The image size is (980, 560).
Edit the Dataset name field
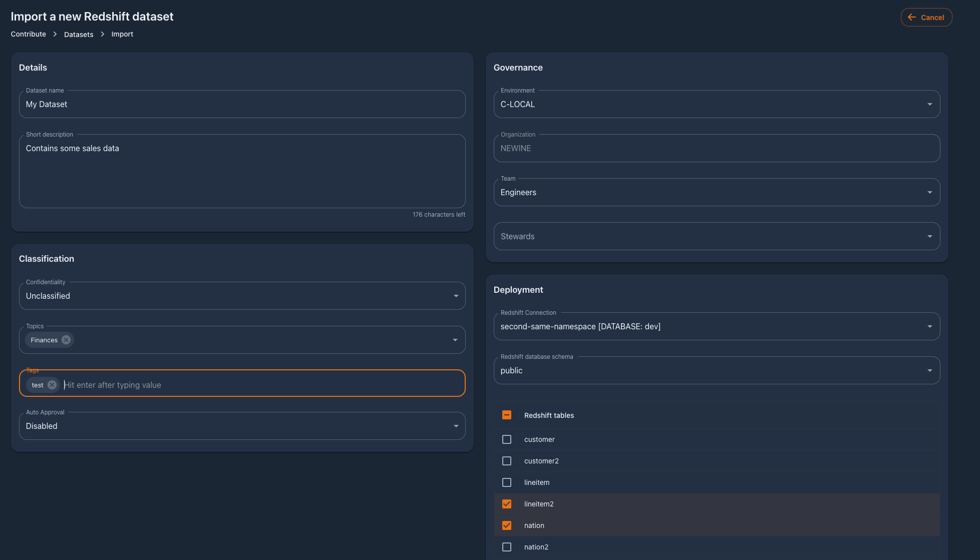tap(242, 104)
